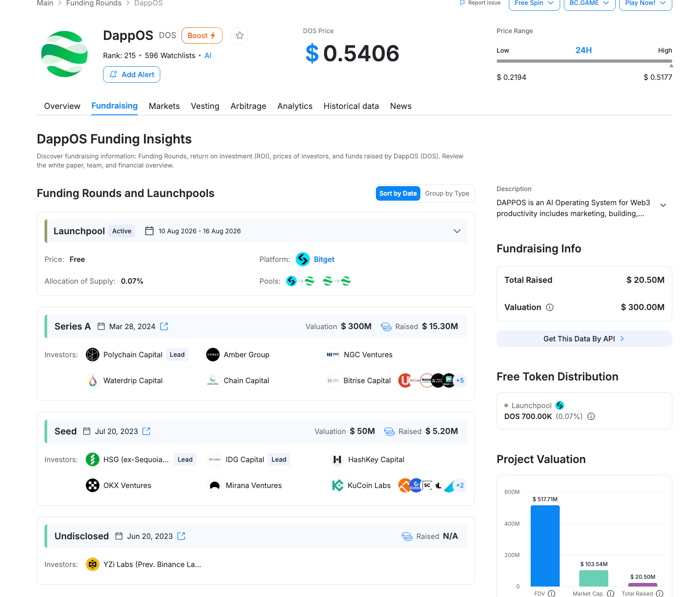Open NGC Ventures investor logo
This screenshot has width=700, height=597.
tap(333, 355)
